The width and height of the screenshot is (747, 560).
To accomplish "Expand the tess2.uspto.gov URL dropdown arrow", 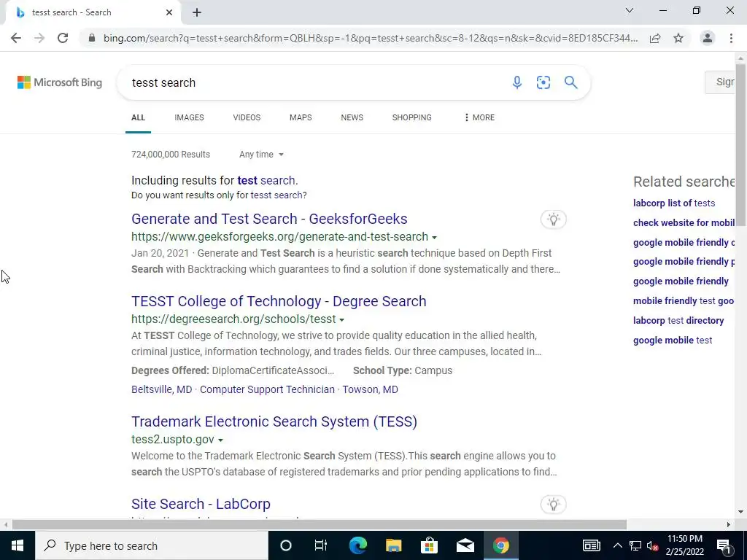I will click(220, 440).
